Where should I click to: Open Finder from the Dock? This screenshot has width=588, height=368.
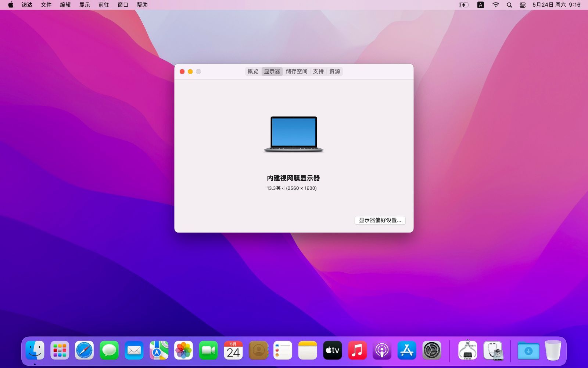tap(35, 350)
